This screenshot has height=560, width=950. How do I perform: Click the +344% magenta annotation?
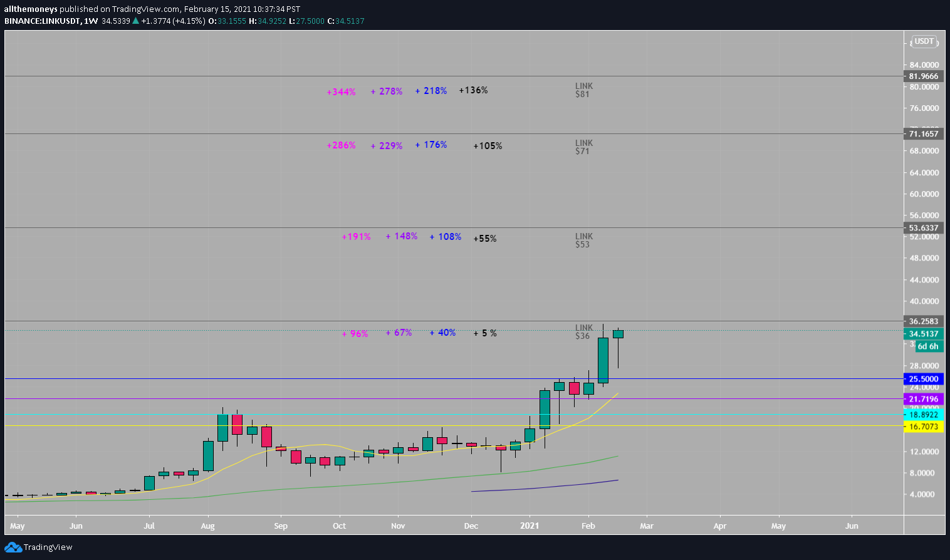(x=342, y=92)
